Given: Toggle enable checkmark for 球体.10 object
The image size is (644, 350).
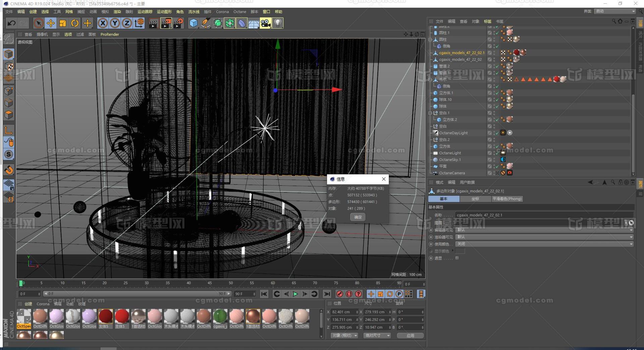Looking at the screenshot, I should click(x=497, y=100).
